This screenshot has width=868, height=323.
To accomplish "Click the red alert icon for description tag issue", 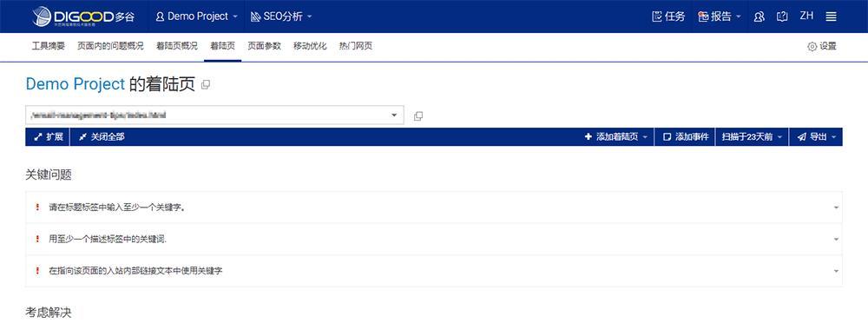I will click(37, 239).
